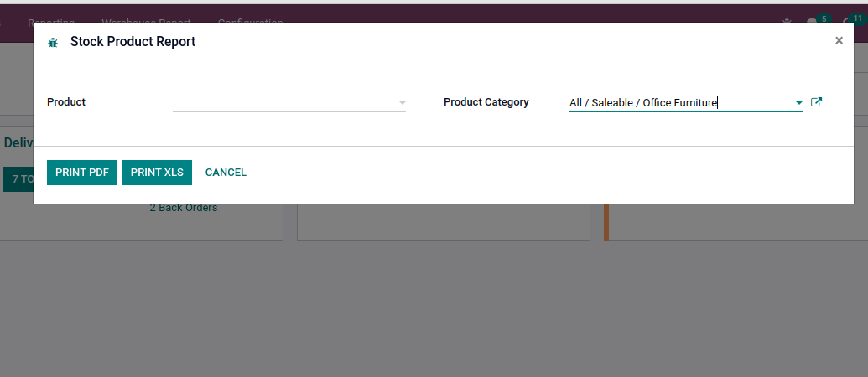Open the Configuration menu

[250, 21]
